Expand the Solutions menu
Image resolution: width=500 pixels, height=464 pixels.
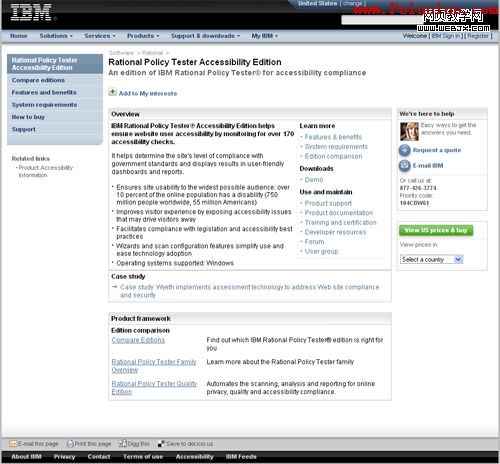coord(56,36)
